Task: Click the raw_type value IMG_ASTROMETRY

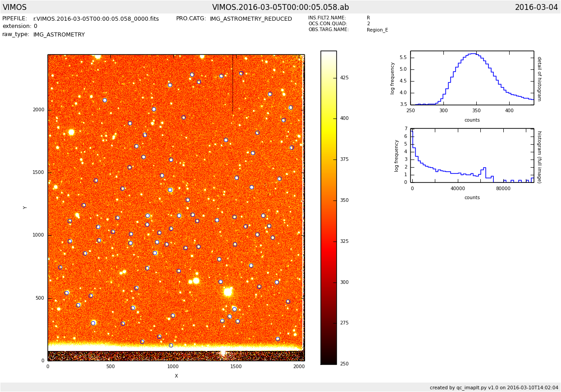Action: click(59, 35)
